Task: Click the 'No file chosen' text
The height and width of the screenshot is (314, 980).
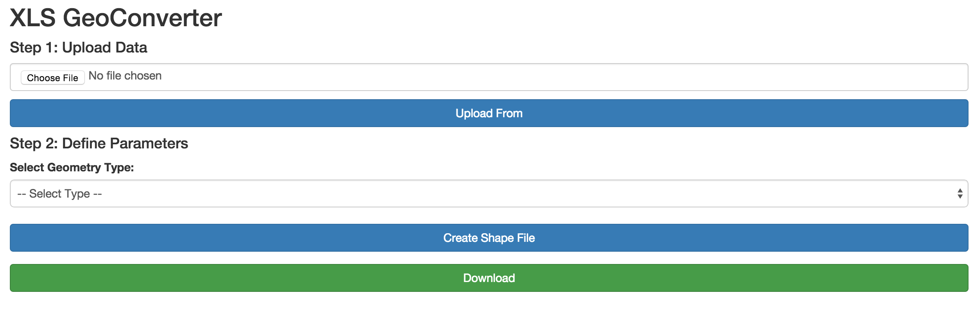Action: pos(125,76)
